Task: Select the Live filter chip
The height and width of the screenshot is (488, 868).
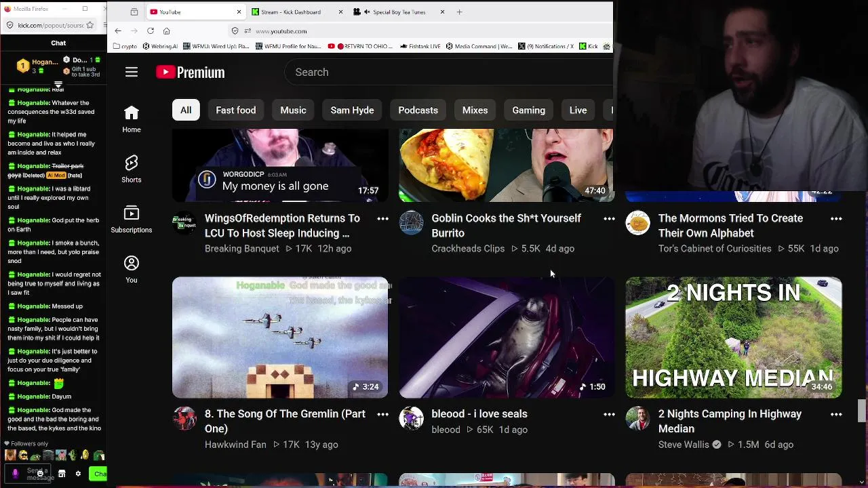Action: click(578, 110)
